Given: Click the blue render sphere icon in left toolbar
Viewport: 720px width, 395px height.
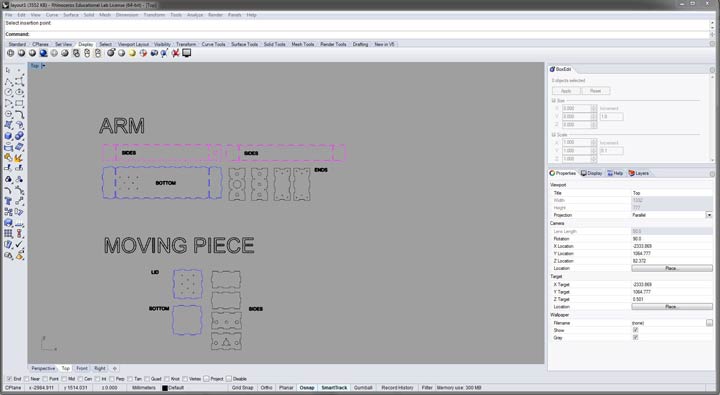Looking at the screenshot, I should coord(8,223).
